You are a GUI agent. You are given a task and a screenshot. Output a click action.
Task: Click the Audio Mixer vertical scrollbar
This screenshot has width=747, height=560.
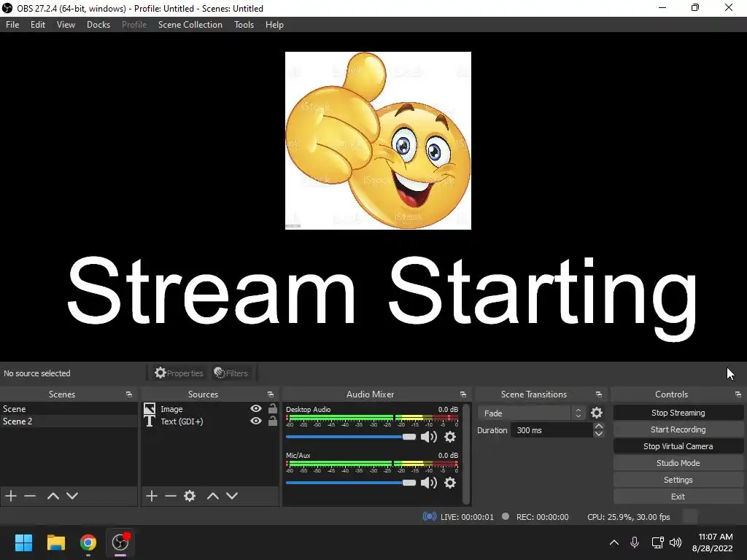point(466,454)
